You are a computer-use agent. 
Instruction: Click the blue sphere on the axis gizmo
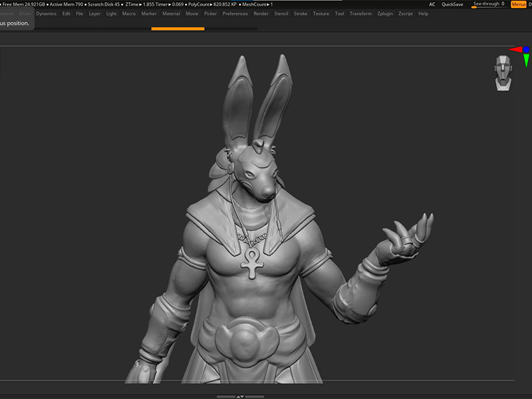click(x=526, y=49)
